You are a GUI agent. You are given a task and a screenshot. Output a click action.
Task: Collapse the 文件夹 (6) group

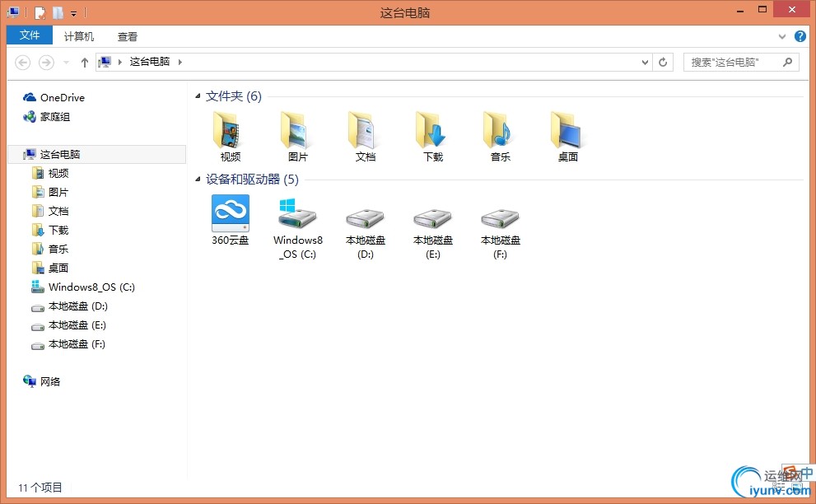pos(198,96)
